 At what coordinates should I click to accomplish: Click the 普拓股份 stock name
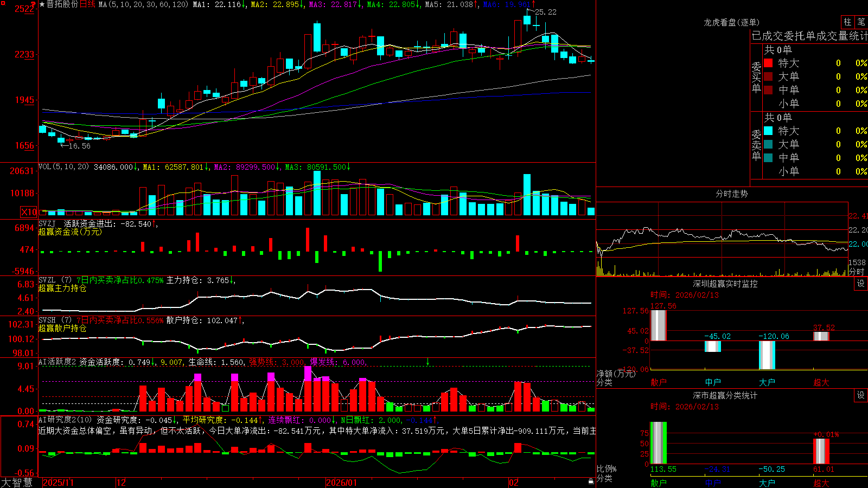62,4
